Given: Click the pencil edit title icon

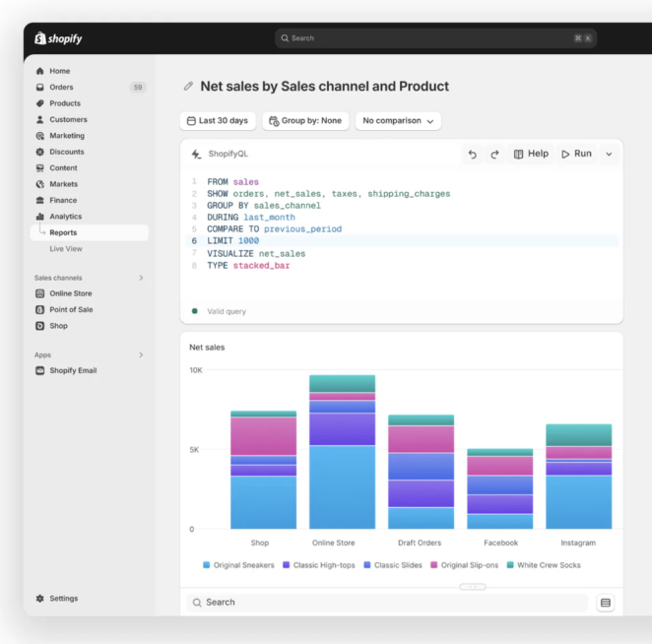Looking at the screenshot, I should pos(188,86).
